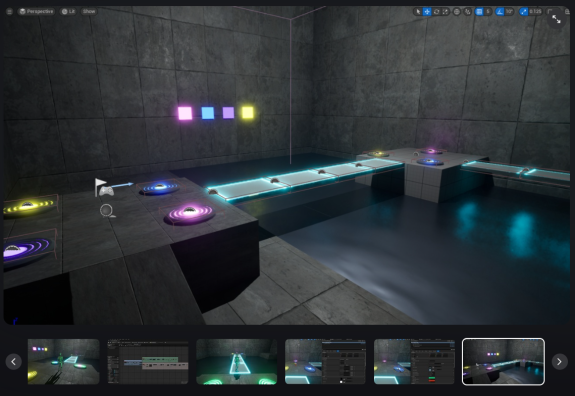575x396 pixels.
Task: Cycle the world/local coordinate globe icon
Action: (x=457, y=11)
